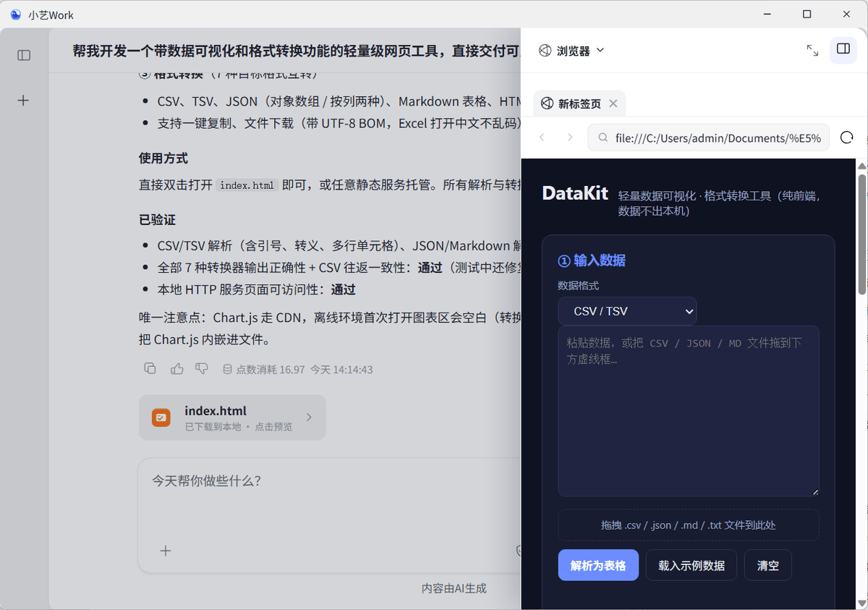Viewport: 868px width, 610px height.
Task: Toggle the right side panel icon
Action: point(843,49)
